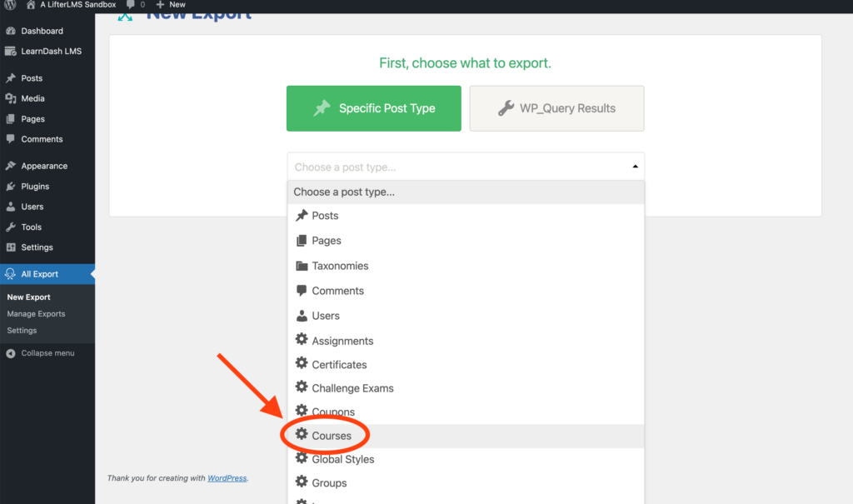Select Assignments from the post type list
This screenshot has width=853, height=504.
(466, 341)
